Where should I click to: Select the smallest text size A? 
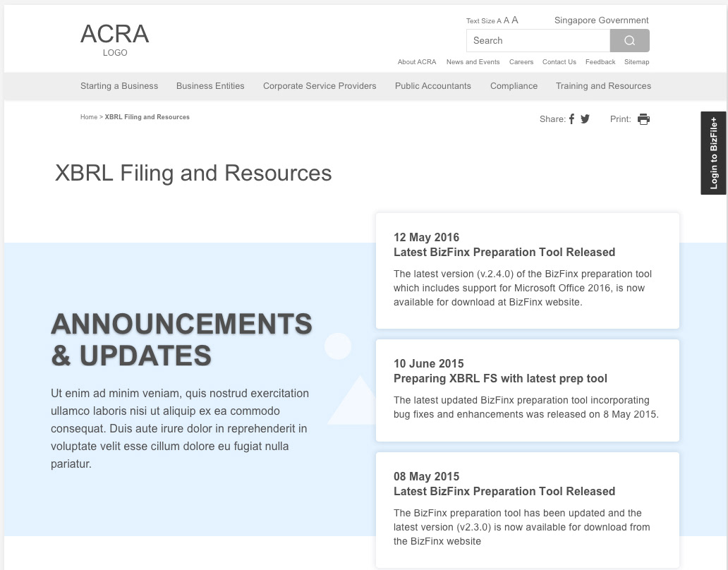[x=499, y=21]
